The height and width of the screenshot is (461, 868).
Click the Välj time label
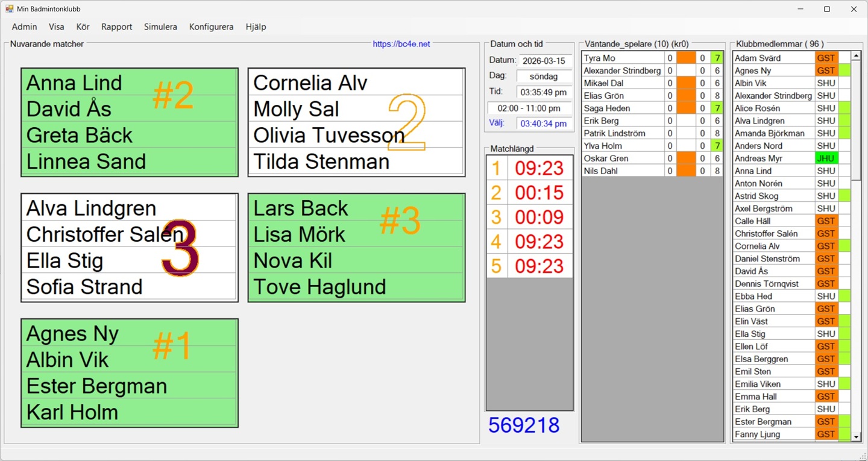[x=497, y=123]
